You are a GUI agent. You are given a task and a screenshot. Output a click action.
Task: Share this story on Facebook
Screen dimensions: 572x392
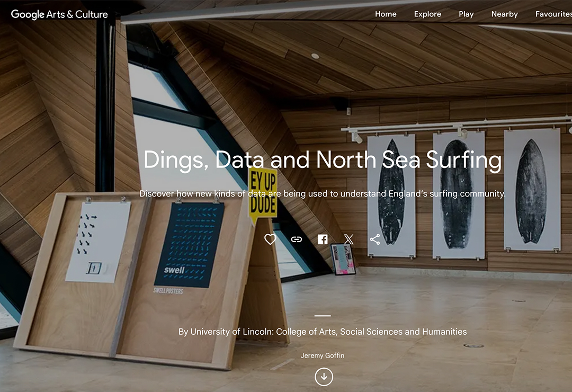click(323, 239)
